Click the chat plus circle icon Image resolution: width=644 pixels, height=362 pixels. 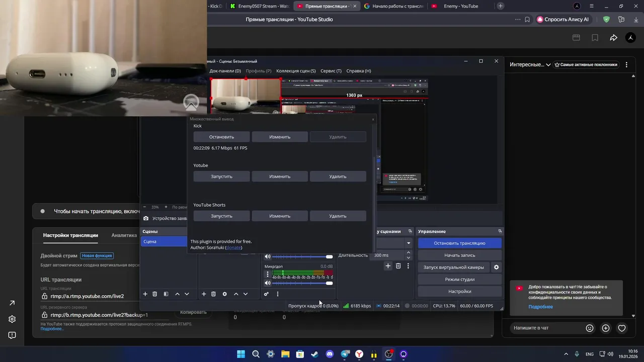tap(606, 328)
